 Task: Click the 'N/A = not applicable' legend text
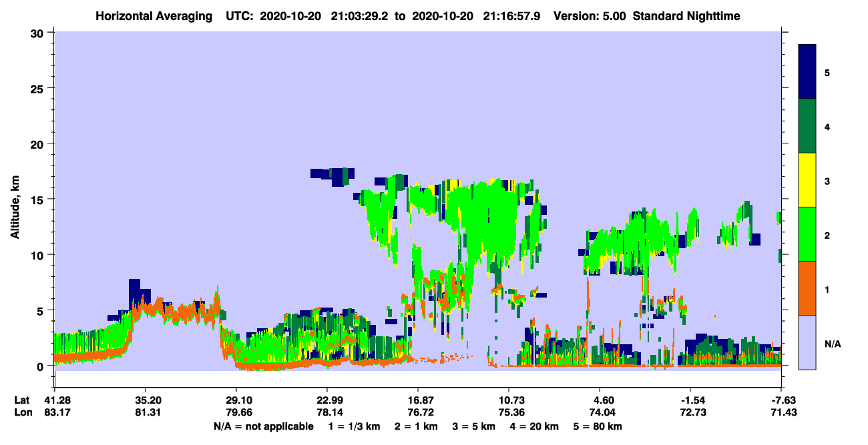263,426
